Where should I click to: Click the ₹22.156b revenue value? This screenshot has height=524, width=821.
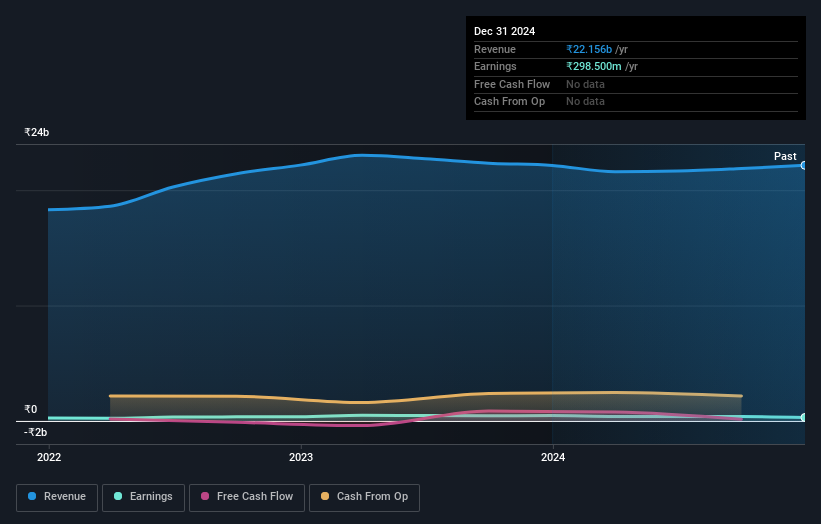589,49
